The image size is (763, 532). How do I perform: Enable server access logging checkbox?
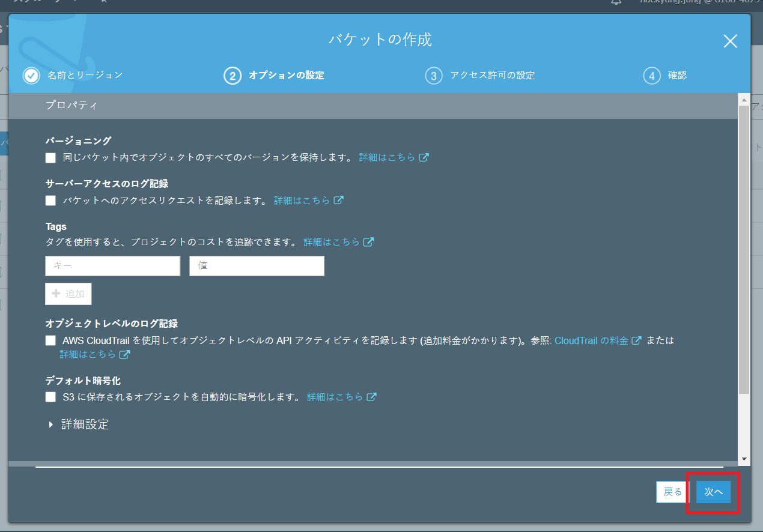[50, 201]
